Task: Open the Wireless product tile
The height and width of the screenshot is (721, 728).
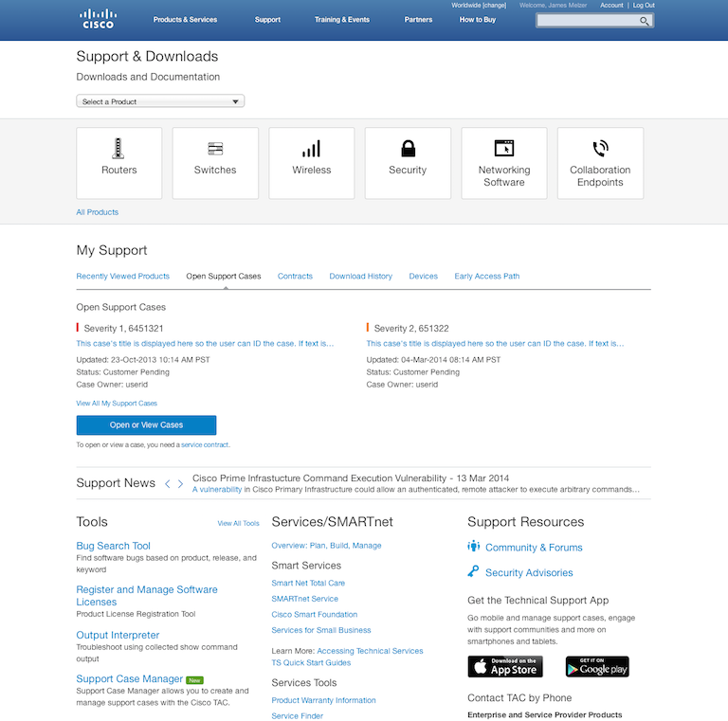Action: tap(312, 163)
